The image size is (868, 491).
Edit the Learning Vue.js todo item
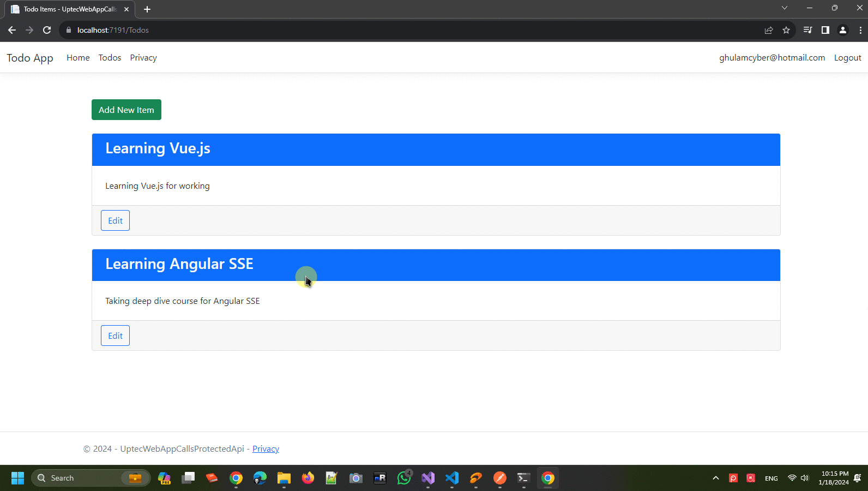coord(115,220)
